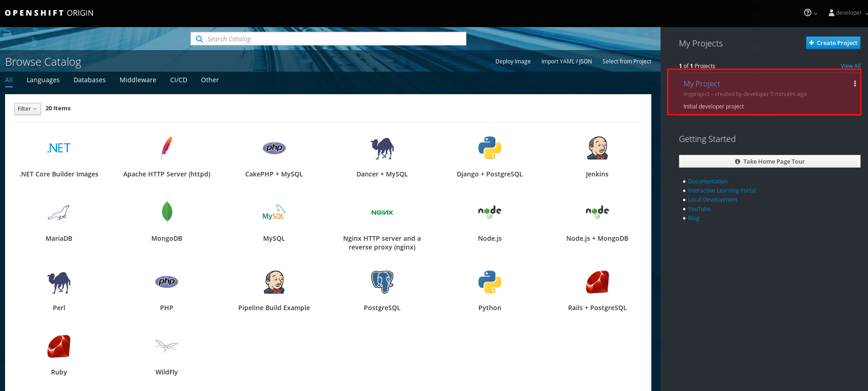
Task: Choose the Node.js icon
Action: 490,212
